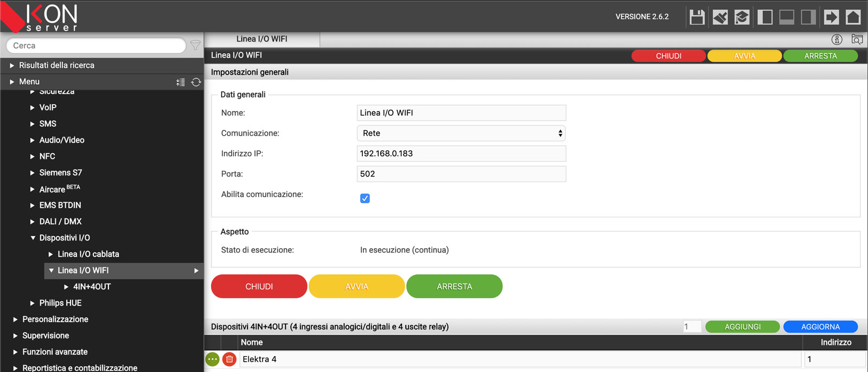The width and height of the screenshot is (868, 372).
Task: Select the Linea I/O WIFI tab
Action: pos(262,39)
